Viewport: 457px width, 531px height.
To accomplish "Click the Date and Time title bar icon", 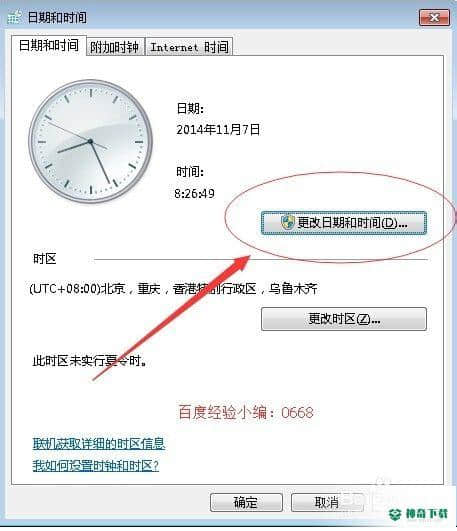I will tap(15, 17).
